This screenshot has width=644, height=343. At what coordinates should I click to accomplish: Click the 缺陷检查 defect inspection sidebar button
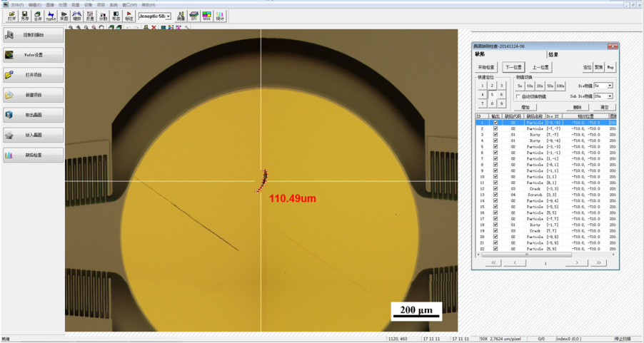click(34, 155)
